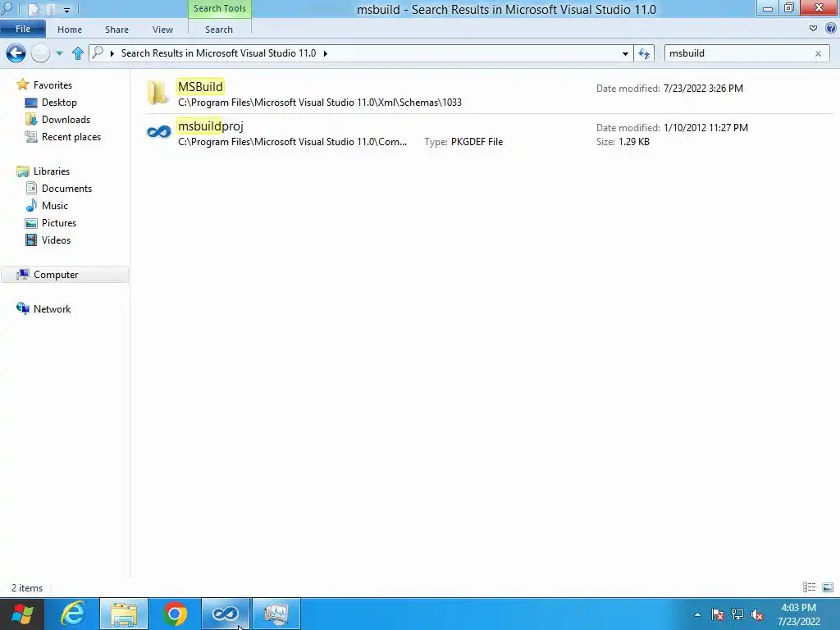Expand the breadcrumb arrow after Visual Studio 11.0
Image resolution: width=840 pixels, height=630 pixels.
(x=325, y=53)
